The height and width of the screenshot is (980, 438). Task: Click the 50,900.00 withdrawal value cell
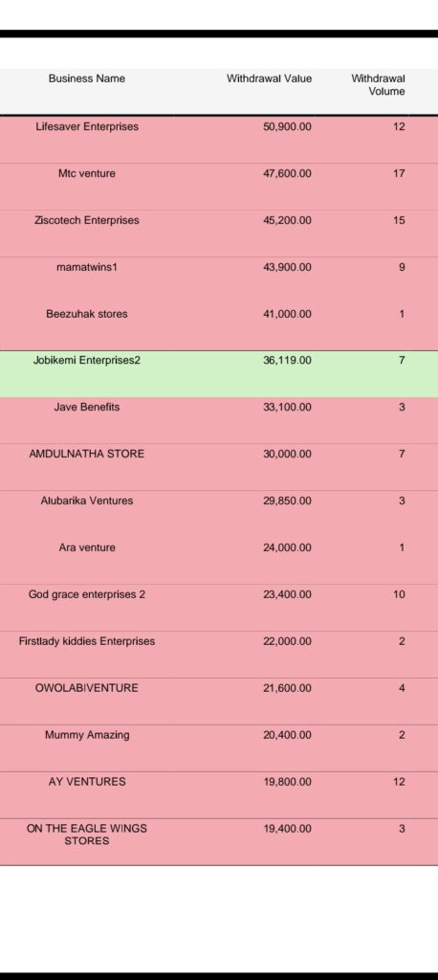288,127
